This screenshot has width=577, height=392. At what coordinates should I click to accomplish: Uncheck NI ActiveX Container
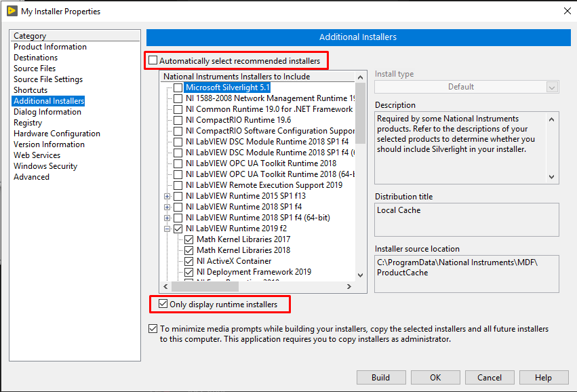pyautogui.click(x=188, y=261)
